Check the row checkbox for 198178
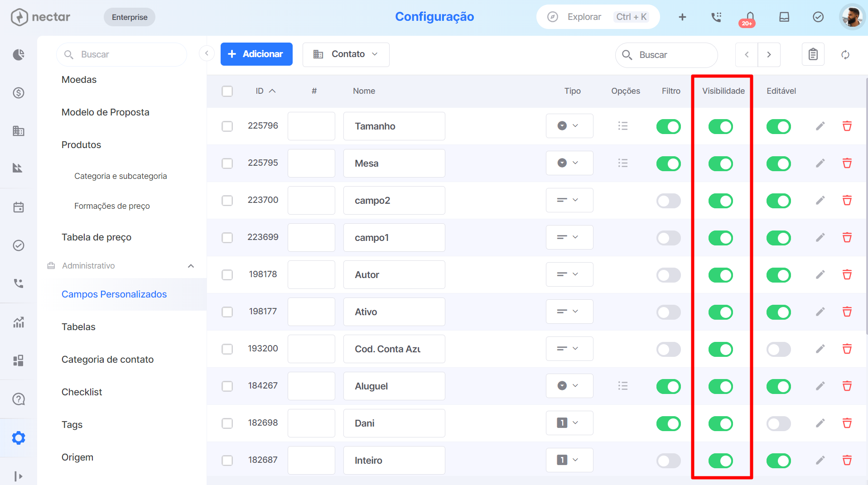868x485 pixels. point(227,274)
